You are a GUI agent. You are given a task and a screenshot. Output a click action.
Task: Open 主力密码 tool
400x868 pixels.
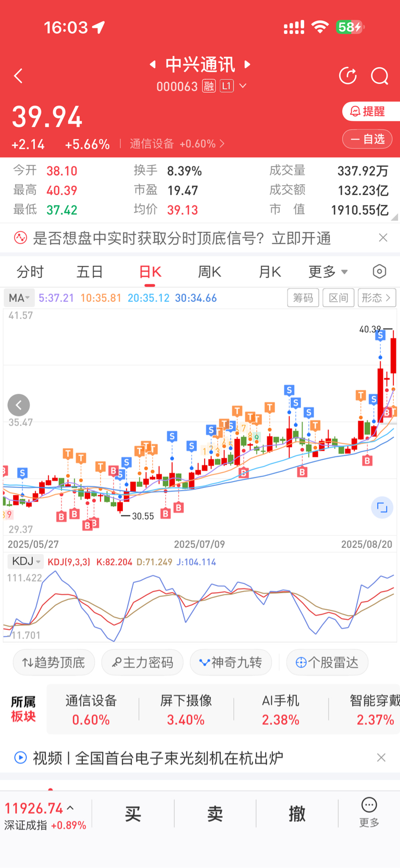click(142, 662)
